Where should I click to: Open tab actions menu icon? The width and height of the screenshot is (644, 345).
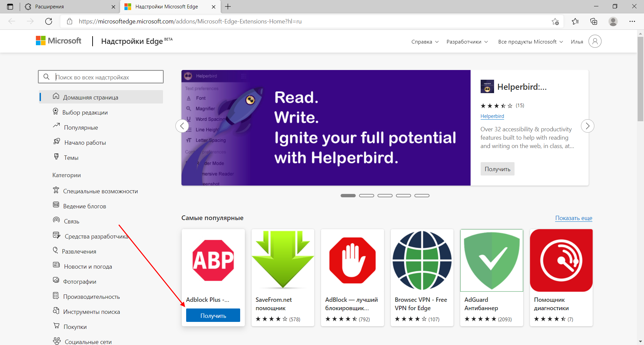10,7
